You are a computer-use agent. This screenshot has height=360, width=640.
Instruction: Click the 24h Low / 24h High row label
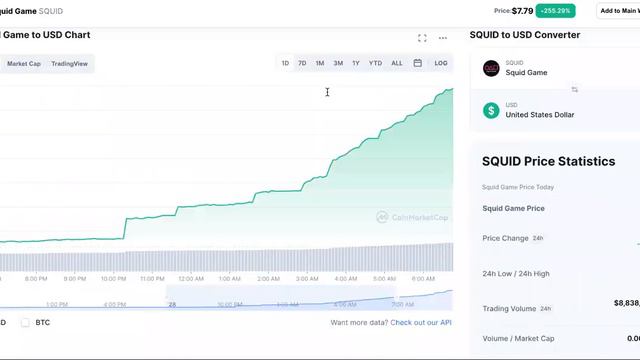click(x=516, y=274)
